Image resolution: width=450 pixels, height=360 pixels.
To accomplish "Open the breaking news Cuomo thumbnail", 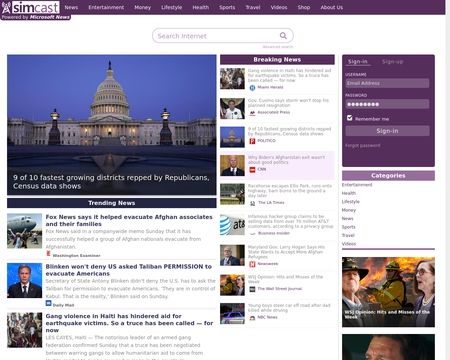I will [232, 109].
